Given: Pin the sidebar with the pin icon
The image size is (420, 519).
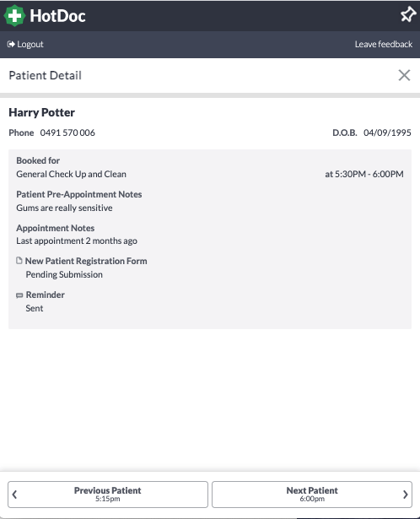Looking at the screenshot, I should tap(407, 14).
